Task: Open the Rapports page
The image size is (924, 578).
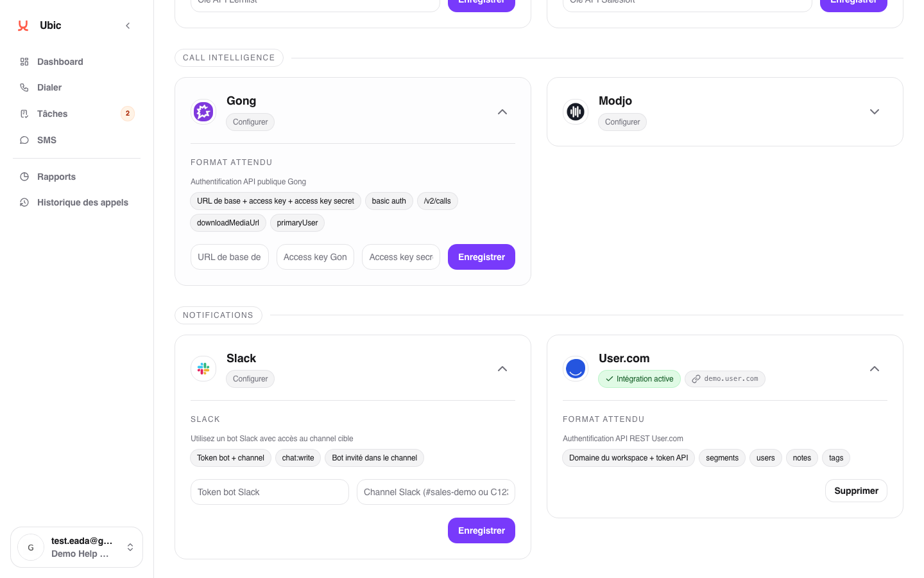Action: pyautogui.click(x=56, y=177)
